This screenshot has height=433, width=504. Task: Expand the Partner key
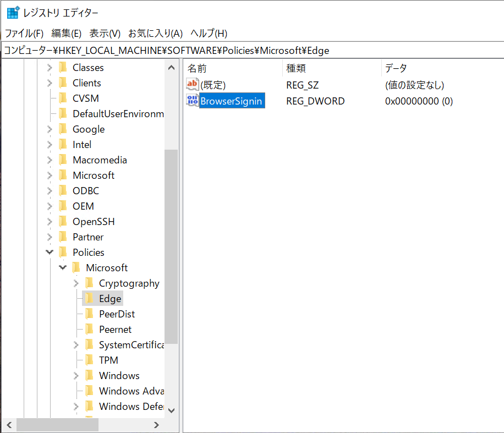click(50, 237)
